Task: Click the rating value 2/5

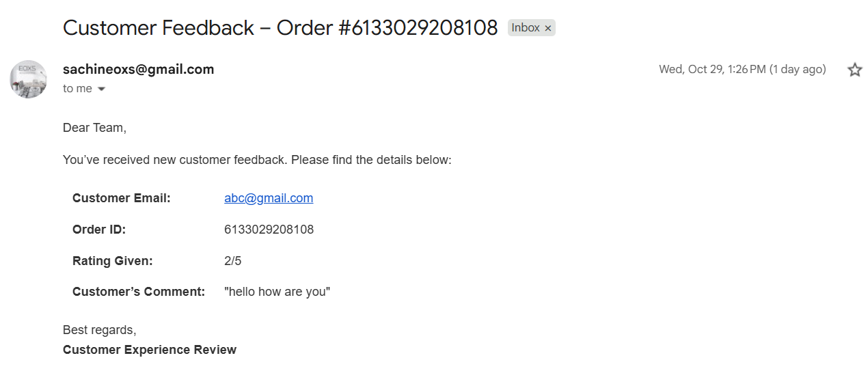Action: coord(232,261)
